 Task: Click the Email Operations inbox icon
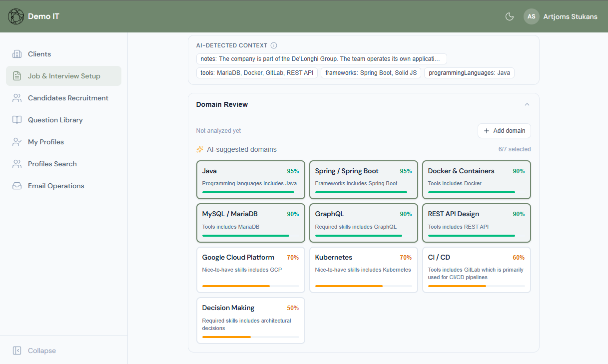click(x=17, y=186)
